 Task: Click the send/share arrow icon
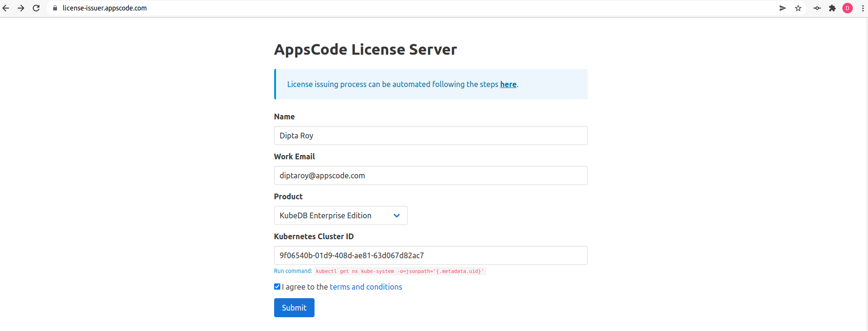[782, 8]
